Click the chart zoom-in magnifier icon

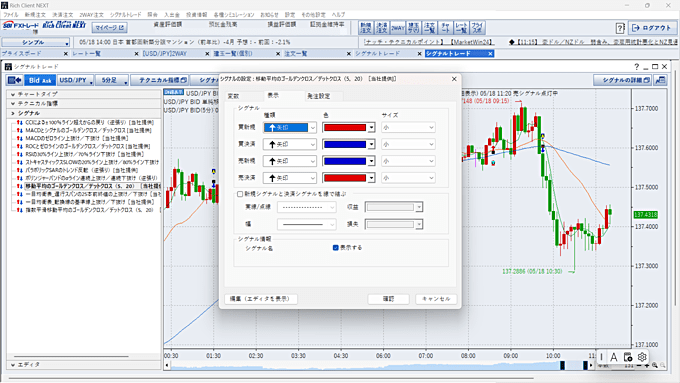pyautogui.click(x=655, y=366)
